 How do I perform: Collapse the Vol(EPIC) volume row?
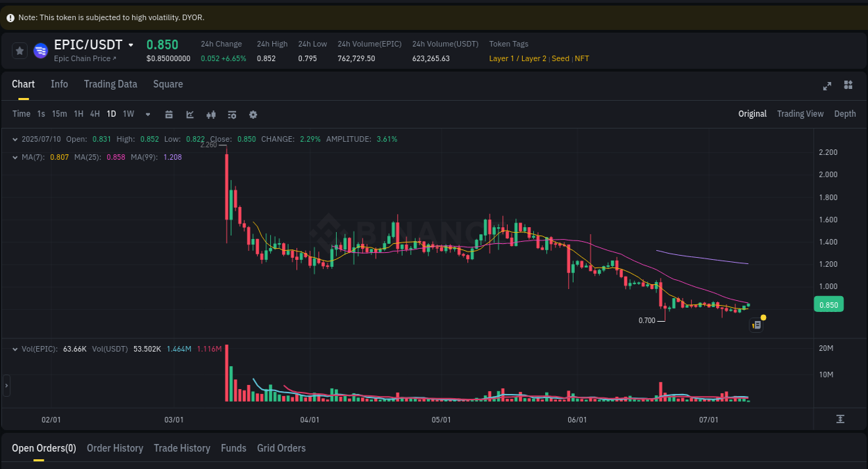(x=15, y=349)
